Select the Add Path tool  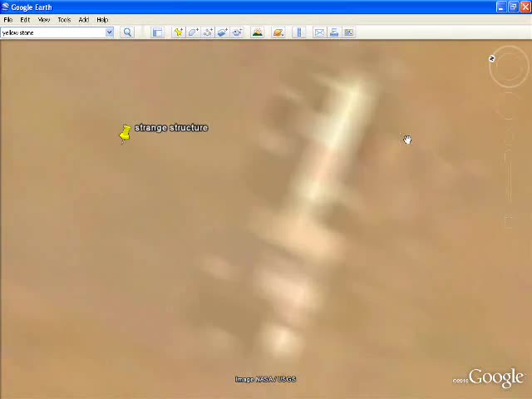pos(208,32)
